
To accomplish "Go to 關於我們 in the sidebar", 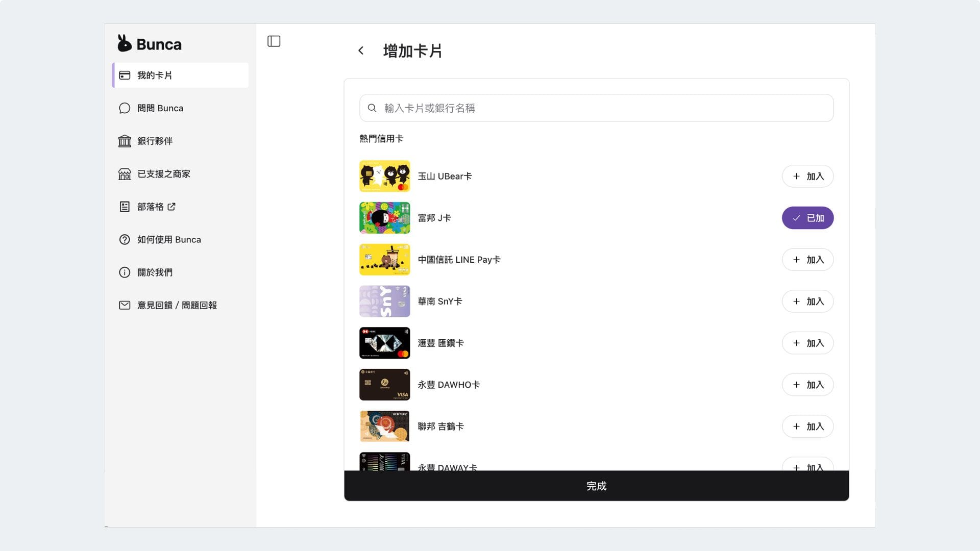I will tap(155, 272).
